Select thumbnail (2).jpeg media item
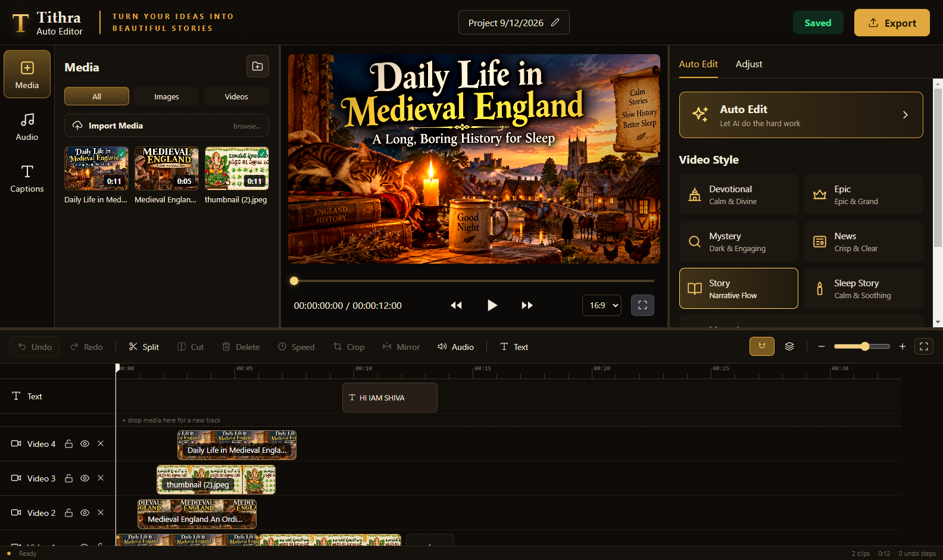 236,176
